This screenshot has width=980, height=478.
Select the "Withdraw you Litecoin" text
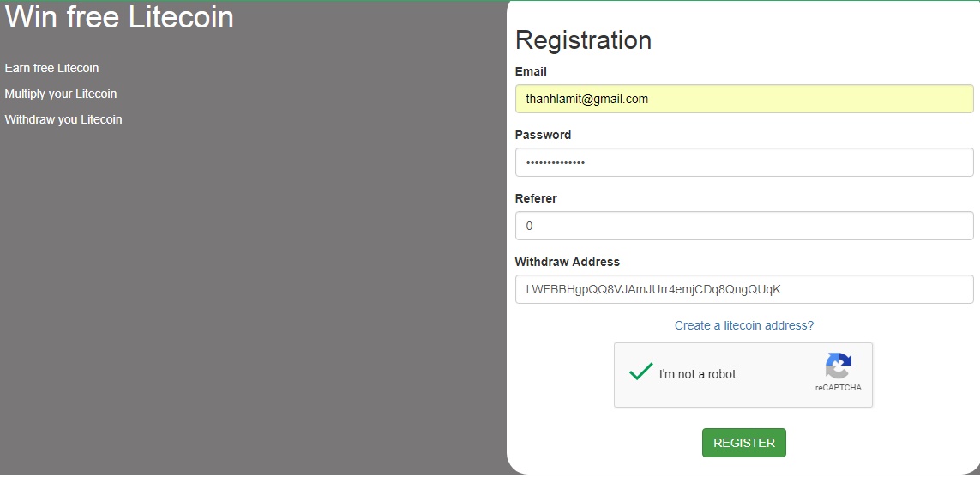[x=63, y=119]
